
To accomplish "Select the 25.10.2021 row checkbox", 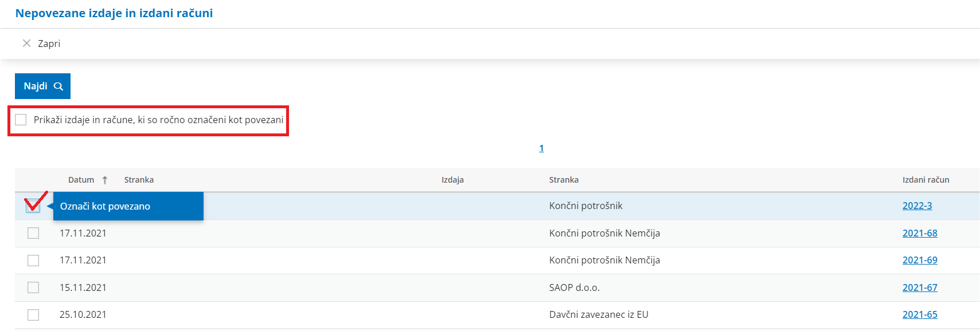I will pyautogui.click(x=33, y=315).
